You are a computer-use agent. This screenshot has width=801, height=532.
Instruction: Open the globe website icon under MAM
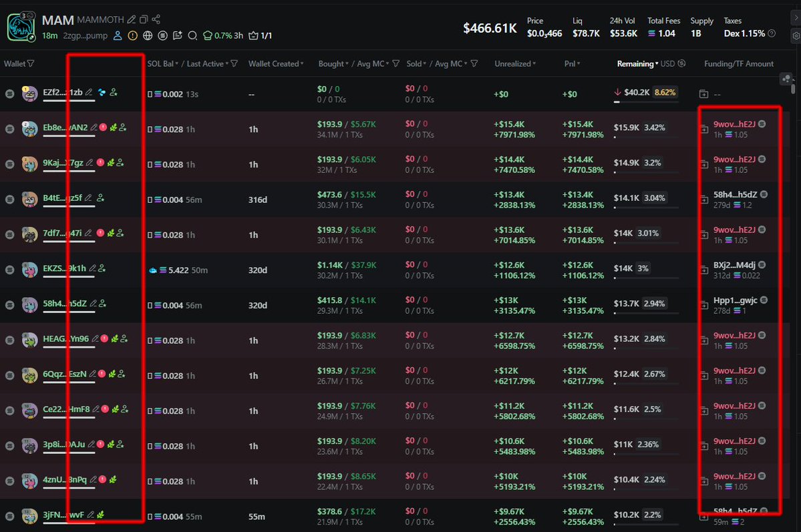click(148, 35)
